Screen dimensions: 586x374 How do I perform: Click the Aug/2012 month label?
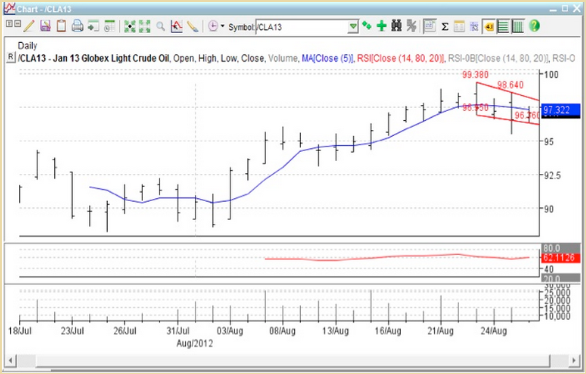[x=195, y=343]
